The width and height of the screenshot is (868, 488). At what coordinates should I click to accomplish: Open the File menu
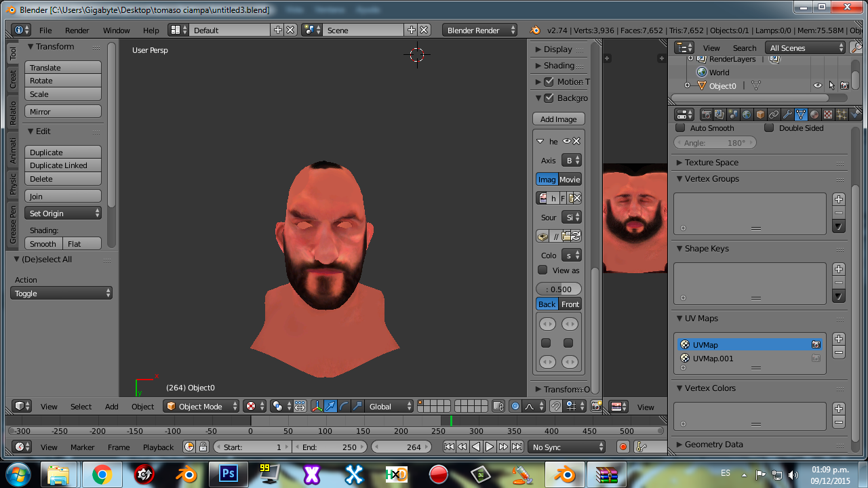coord(45,30)
